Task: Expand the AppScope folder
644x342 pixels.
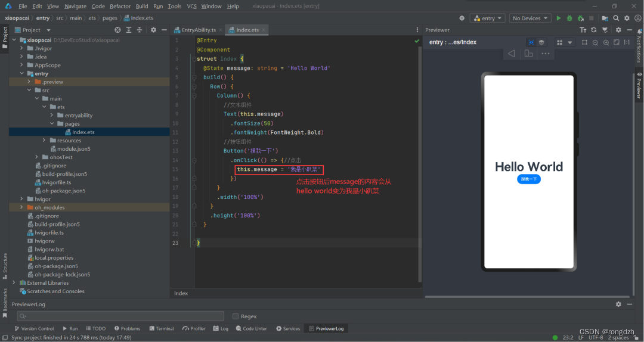Action: click(21, 66)
